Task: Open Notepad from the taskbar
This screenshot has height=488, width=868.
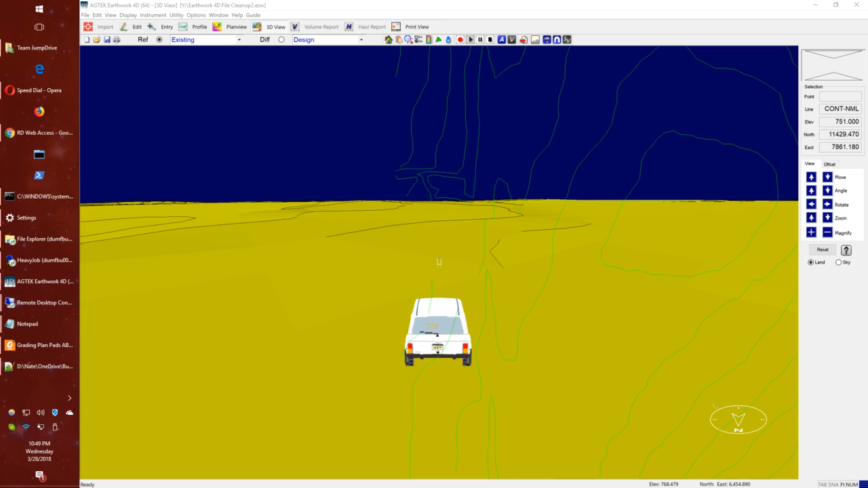Action: (x=39, y=324)
